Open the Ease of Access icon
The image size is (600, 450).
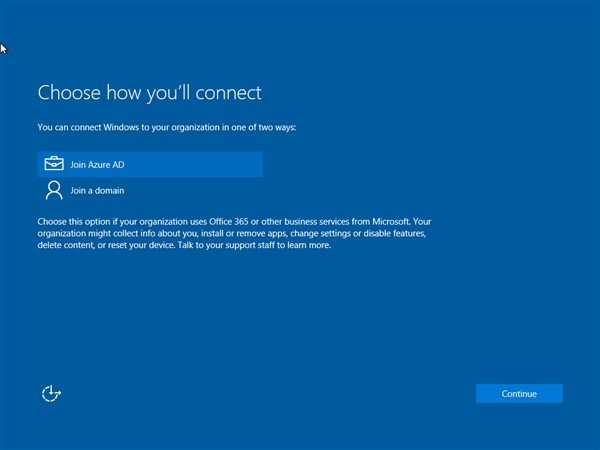point(52,393)
